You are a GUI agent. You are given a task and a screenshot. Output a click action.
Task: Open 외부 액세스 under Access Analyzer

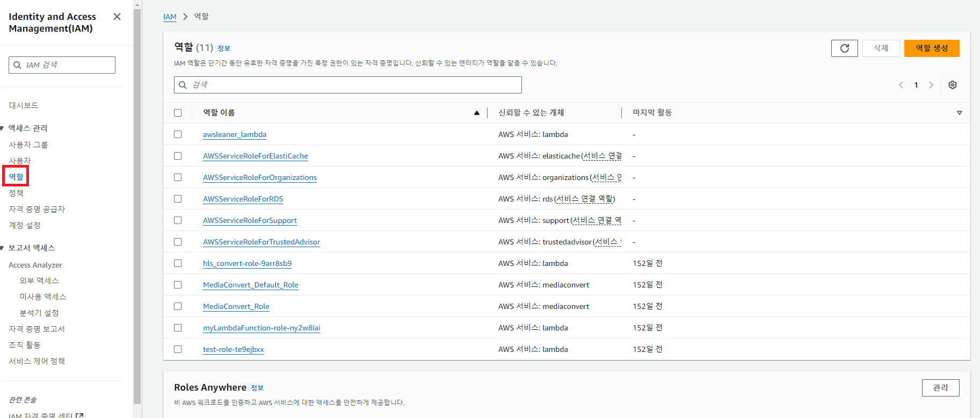pyautogui.click(x=39, y=280)
